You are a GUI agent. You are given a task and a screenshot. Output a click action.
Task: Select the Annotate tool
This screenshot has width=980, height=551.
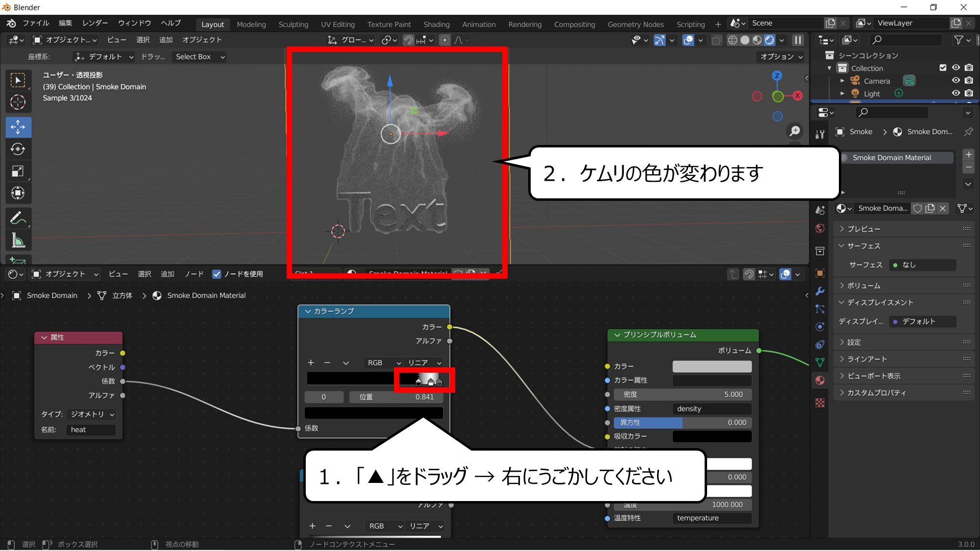18,218
